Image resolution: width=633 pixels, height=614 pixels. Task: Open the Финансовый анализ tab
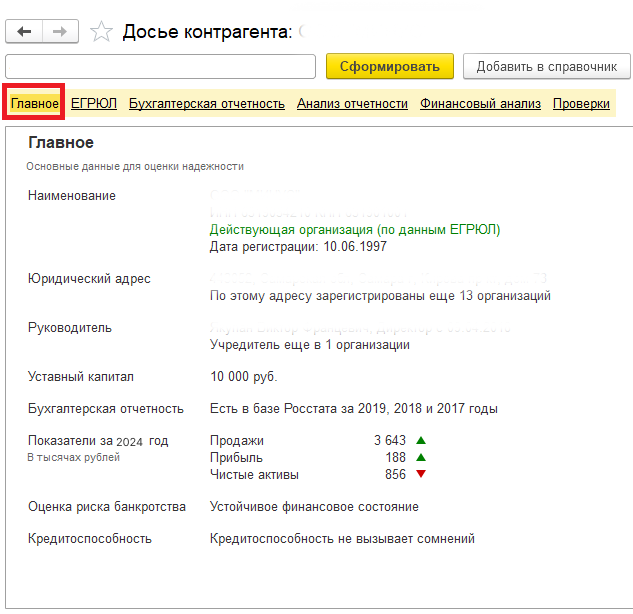[x=480, y=103]
